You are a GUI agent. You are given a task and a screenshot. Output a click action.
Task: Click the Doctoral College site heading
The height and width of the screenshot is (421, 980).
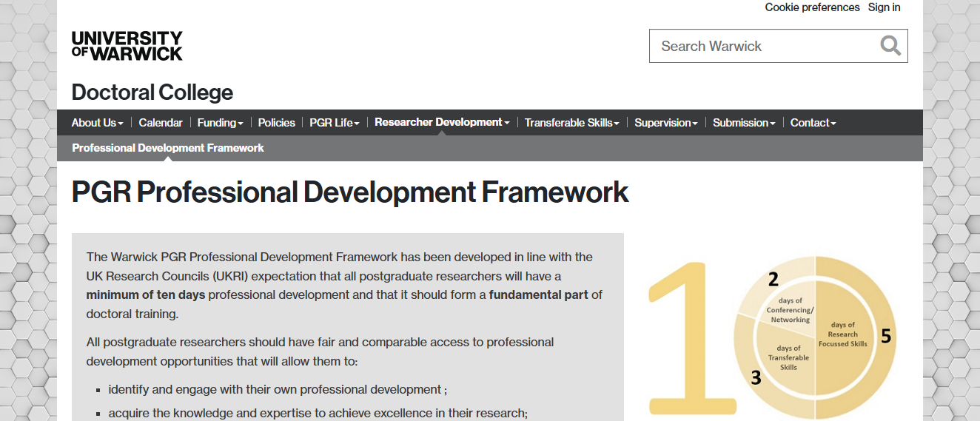(x=152, y=92)
